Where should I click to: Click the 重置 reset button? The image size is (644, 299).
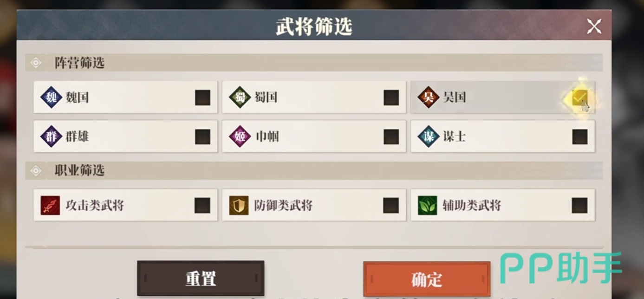201,278
